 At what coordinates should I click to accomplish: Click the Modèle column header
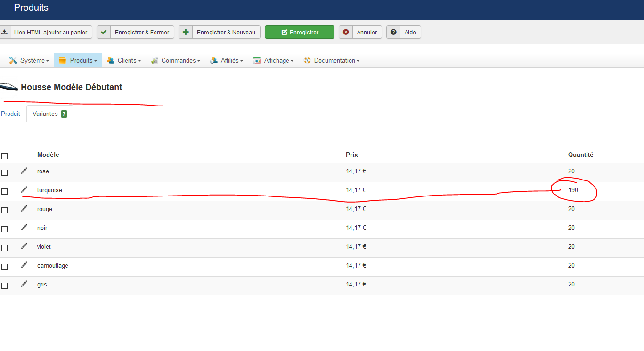coord(48,155)
